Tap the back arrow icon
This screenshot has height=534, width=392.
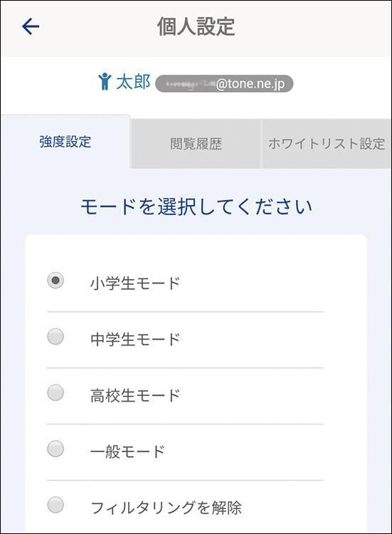click(31, 26)
